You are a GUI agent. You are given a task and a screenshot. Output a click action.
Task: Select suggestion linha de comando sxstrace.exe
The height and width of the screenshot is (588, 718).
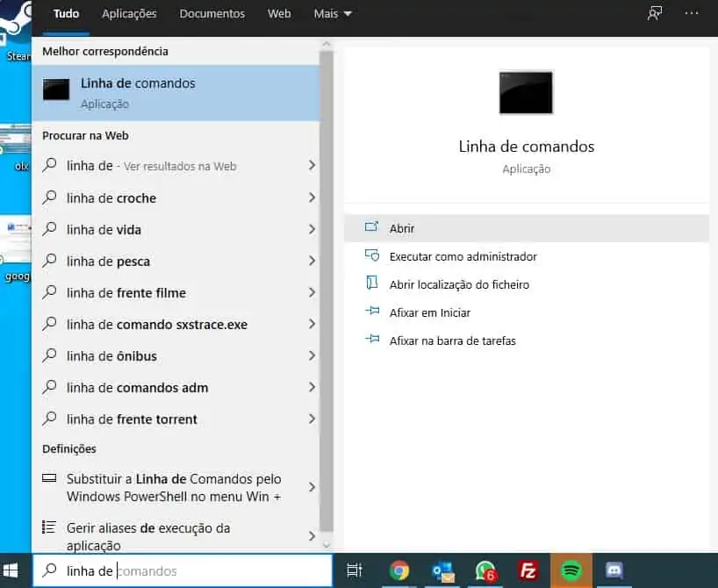(176, 324)
